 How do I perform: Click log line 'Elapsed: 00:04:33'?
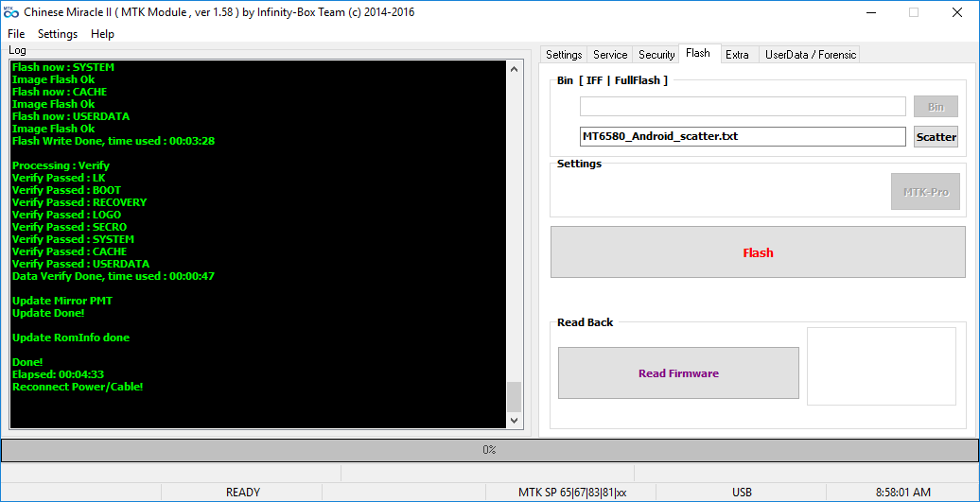click(x=58, y=374)
